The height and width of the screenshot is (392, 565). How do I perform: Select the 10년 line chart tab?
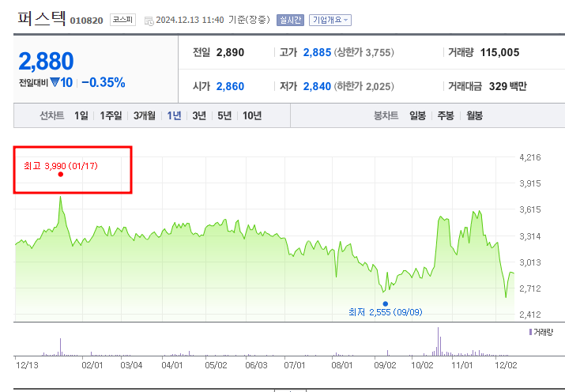click(252, 115)
